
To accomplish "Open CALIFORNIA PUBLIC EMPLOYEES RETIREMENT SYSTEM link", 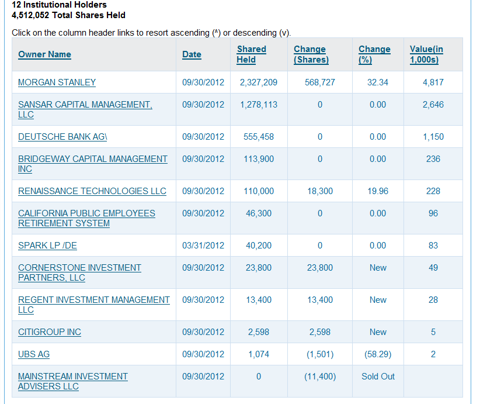I will 87,218.
